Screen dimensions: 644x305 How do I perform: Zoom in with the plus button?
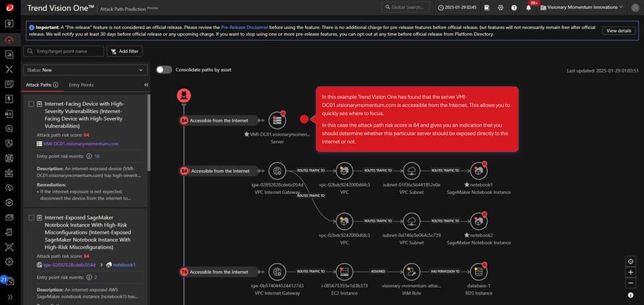pyautogui.click(x=630, y=272)
